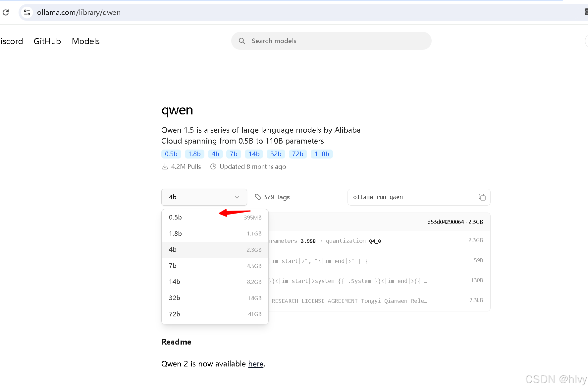Image resolution: width=588 pixels, height=389 pixels.
Task: Click the magnifier icon in search box
Action: tap(242, 41)
